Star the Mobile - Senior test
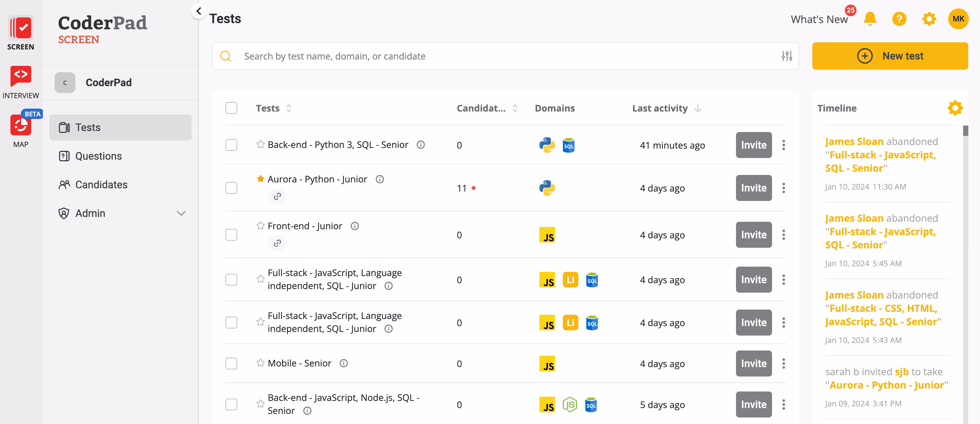This screenshot has height=424, width=980. [261, 362]
